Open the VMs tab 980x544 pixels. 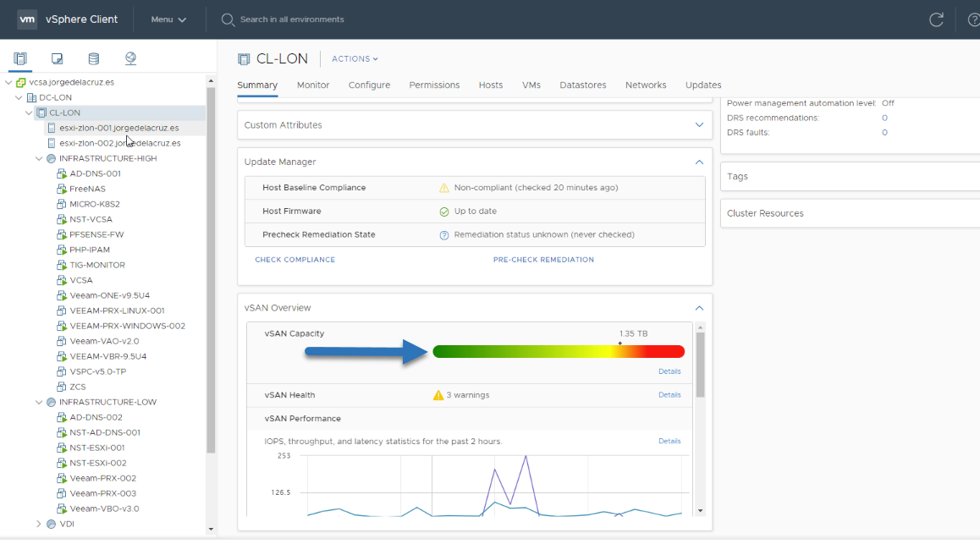pyautogui.click(x=531, y=85)
